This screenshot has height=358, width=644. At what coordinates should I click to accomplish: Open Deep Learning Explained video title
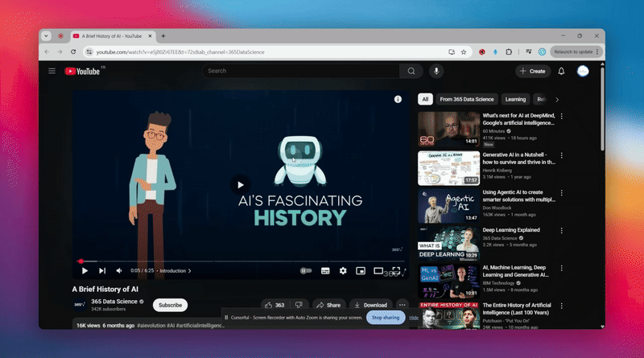tap(511, 230)
